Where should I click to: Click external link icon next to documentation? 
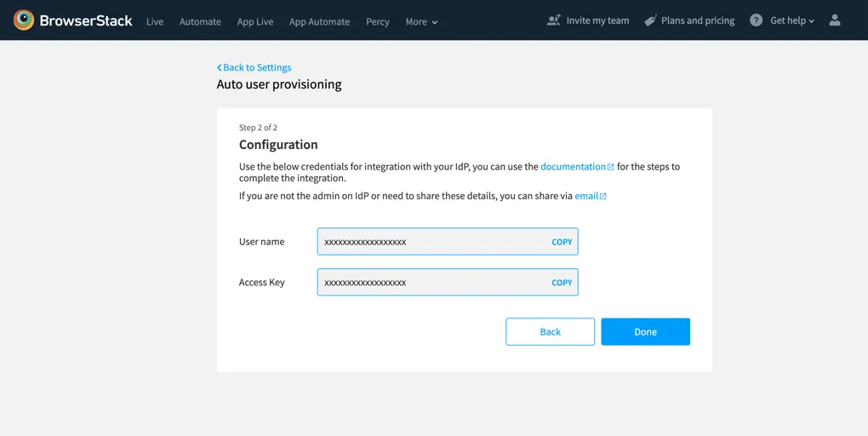pyautogui.click(x=611, y=167)
